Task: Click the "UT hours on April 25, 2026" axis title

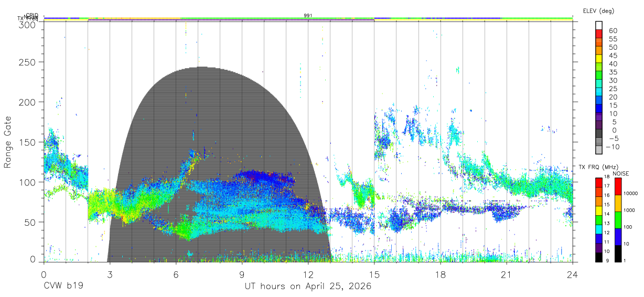Action: (x=308, y=287)
